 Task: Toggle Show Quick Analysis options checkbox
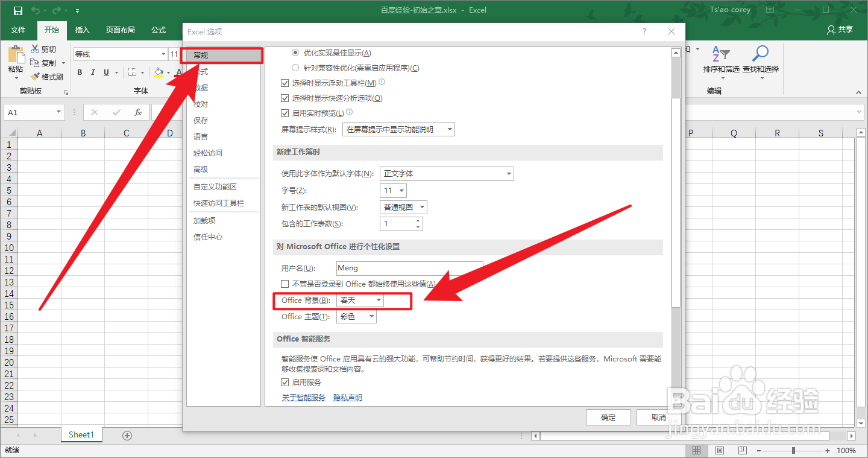point(285,98)
